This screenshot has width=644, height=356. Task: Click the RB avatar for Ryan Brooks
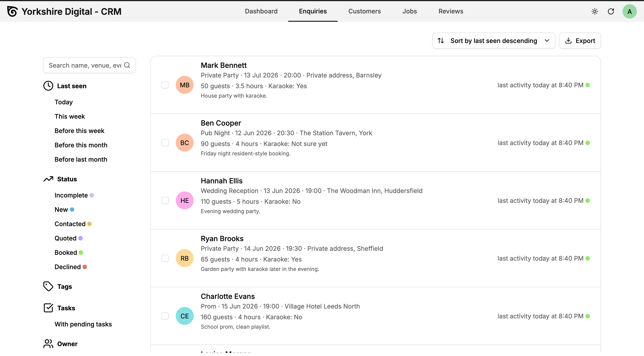point(184,258)
